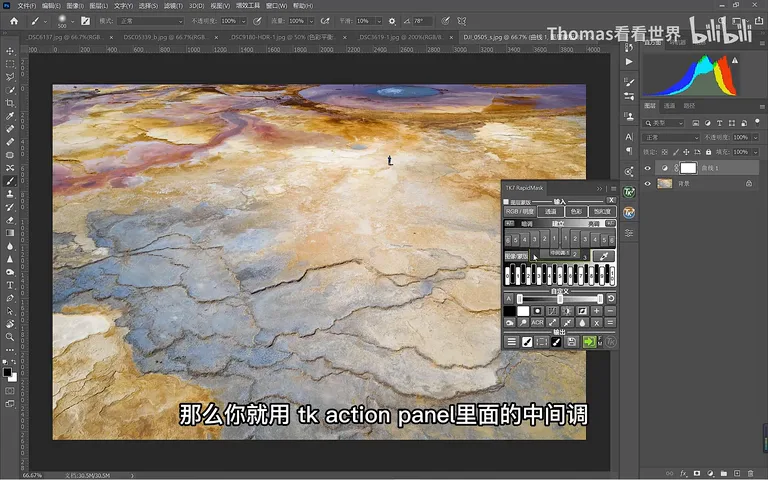
Task: Close the TK7 X button at the top right of the input row
Action: pyautogui.click(x=611, y=200)
